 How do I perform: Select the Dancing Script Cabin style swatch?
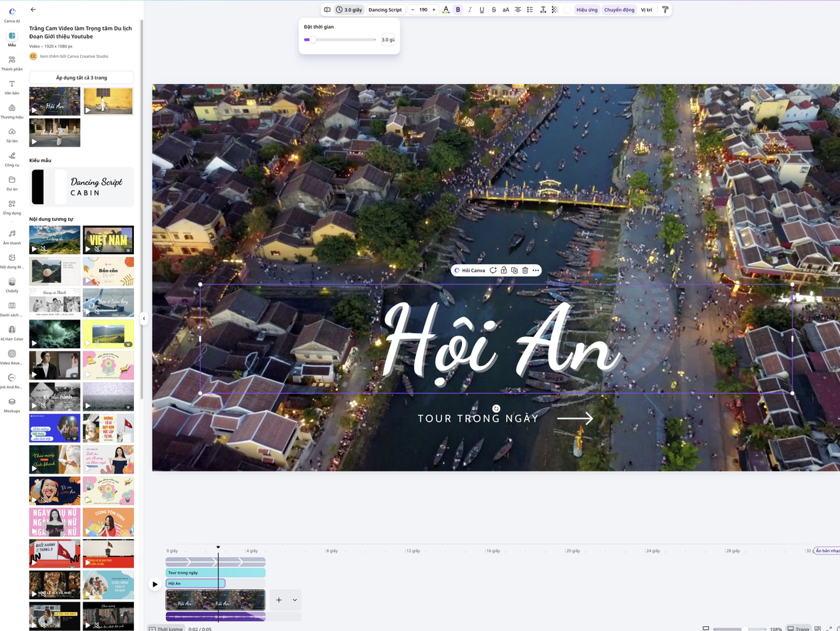click(x=81, y=187)
